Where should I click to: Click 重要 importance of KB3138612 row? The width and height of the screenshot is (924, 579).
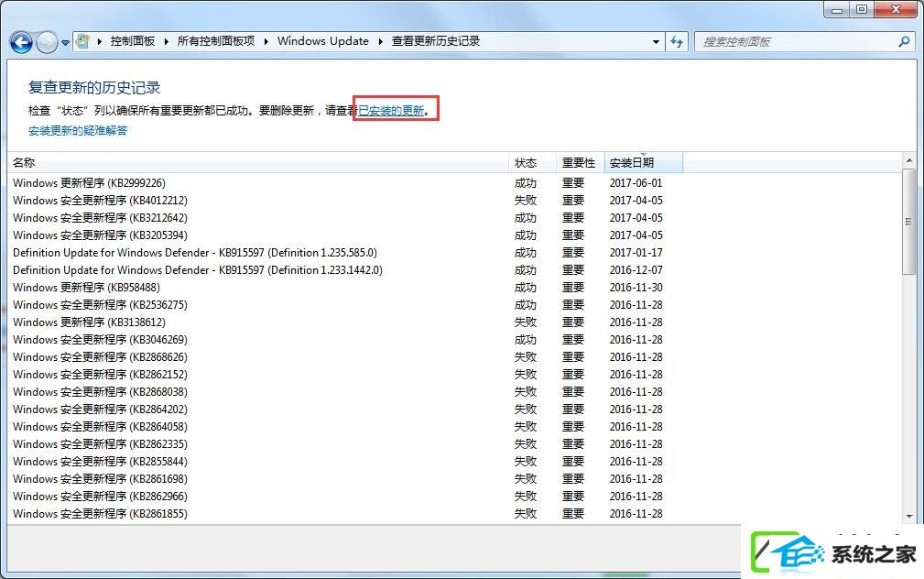(x=572, y=322)
